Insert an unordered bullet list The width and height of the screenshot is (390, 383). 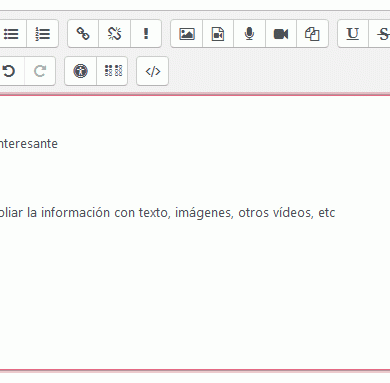pos(12,34)
